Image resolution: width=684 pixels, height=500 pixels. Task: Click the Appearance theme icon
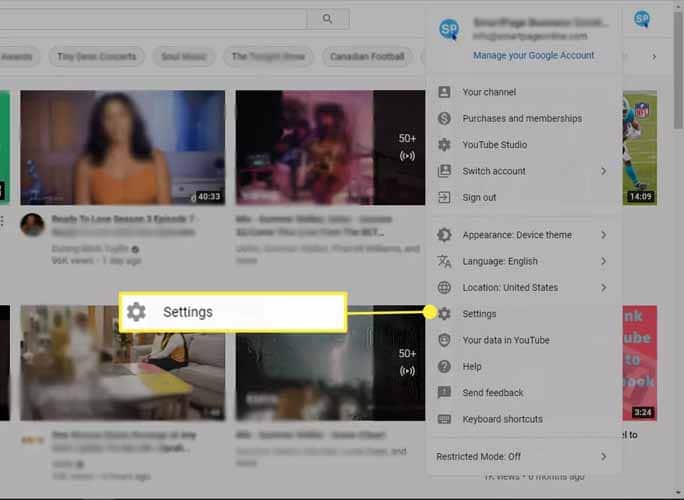(444, 235)
